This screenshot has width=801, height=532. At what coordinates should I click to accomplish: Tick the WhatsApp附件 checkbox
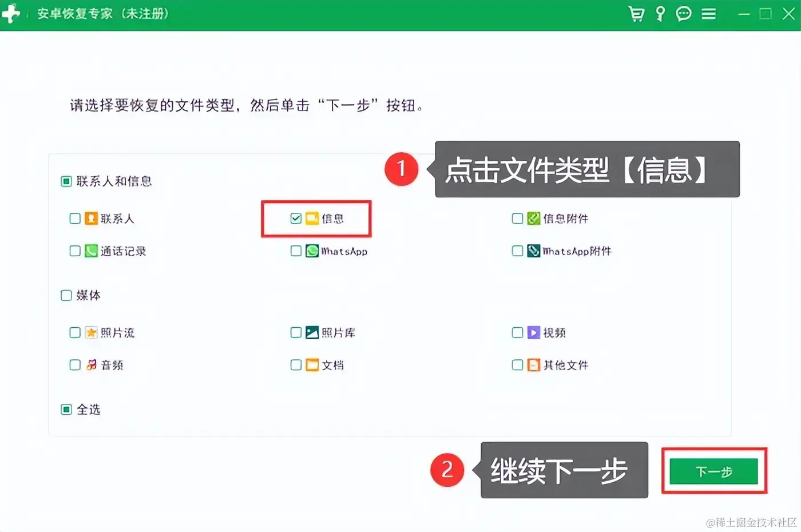coord(517,251)
